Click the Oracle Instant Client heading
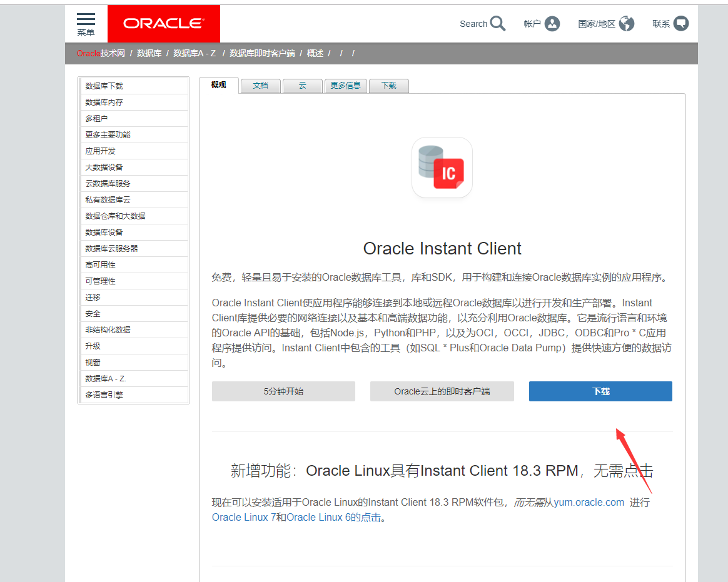 tap(442, 248)
